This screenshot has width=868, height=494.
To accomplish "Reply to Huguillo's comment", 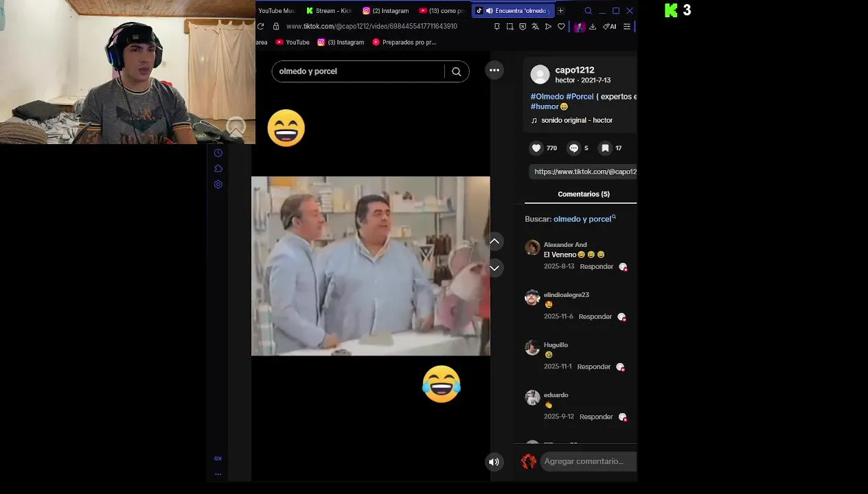I will (x=593, y=367).
